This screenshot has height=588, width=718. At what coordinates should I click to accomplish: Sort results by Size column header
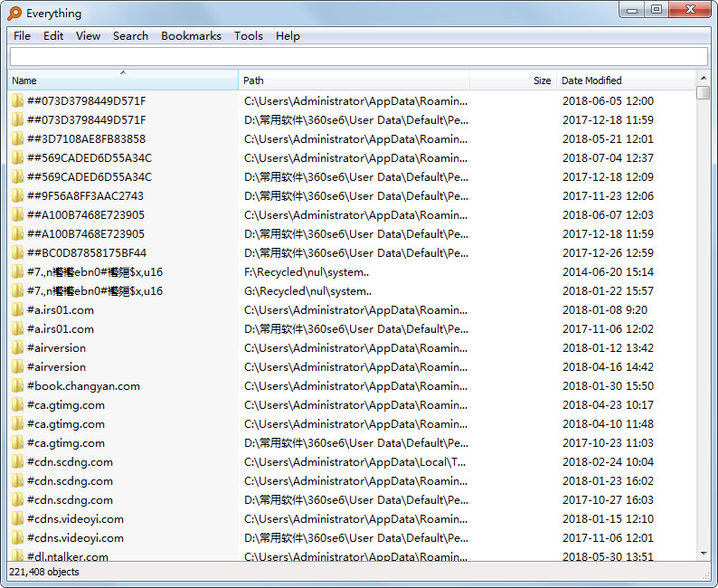coord(513,81)
